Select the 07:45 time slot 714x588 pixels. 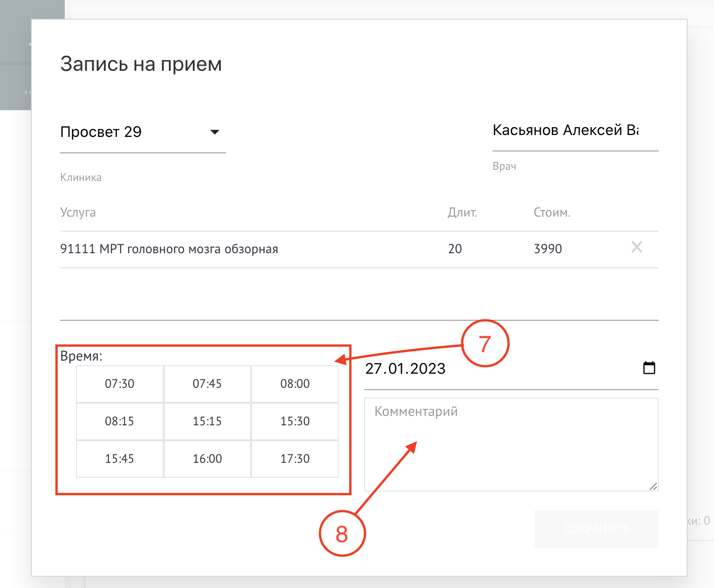(x=207, y=384)
